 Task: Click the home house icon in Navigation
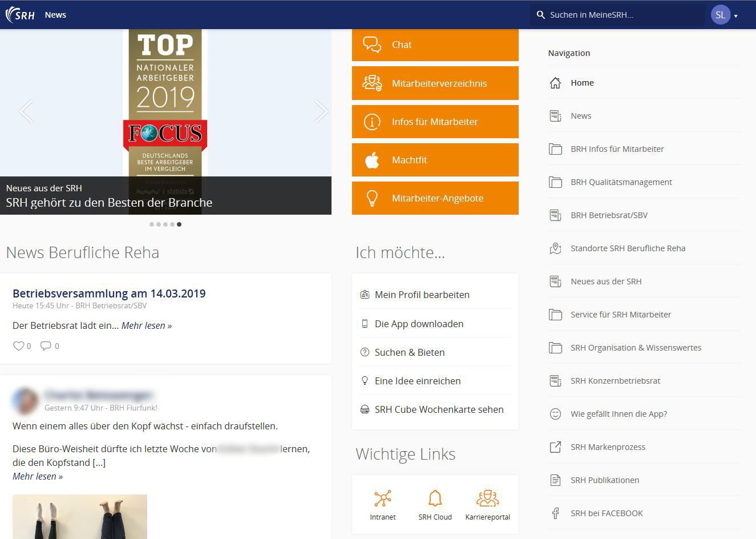click(x=555, y=83)
